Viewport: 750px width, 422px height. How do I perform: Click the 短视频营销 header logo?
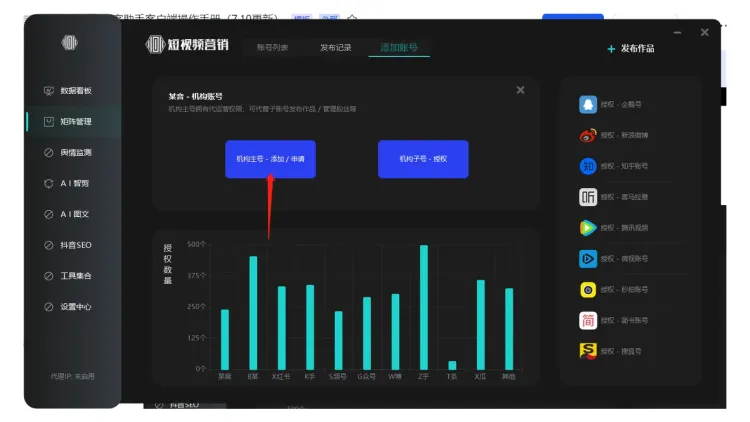(187, 44)
